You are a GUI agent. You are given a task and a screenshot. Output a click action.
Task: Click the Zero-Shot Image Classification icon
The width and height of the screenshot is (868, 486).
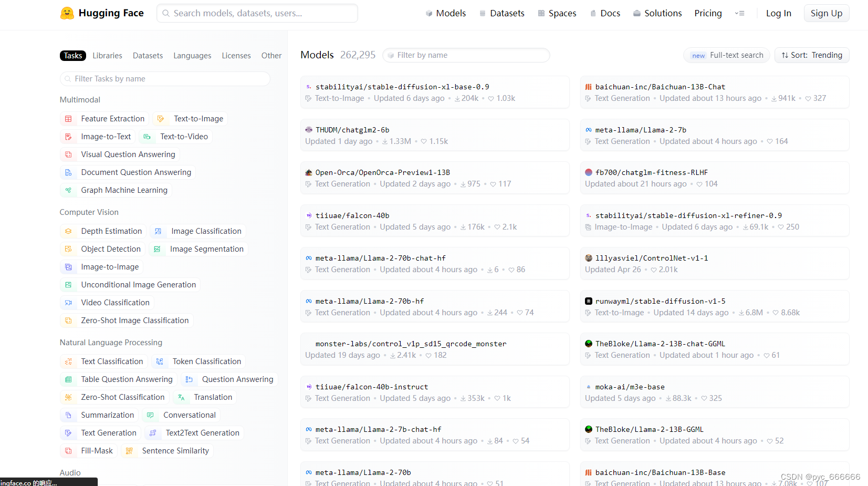pyautogui.click(x=68, y=320)
